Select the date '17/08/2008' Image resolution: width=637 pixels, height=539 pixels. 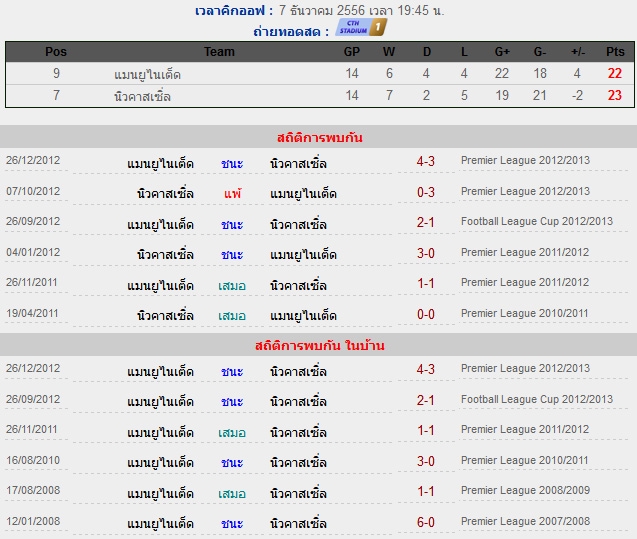(33, 490)
